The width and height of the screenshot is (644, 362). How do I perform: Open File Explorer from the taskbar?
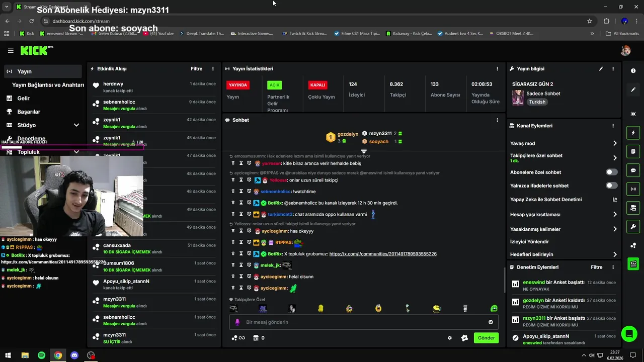[25, 355]
